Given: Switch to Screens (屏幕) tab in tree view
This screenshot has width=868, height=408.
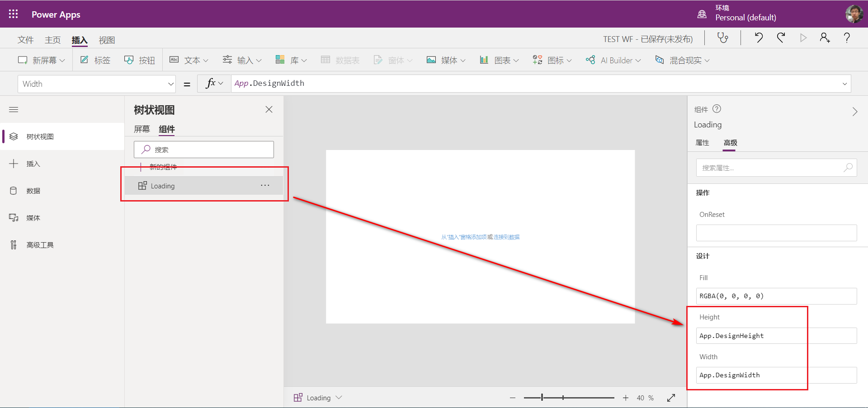Looking at the screenshot, I should [x=142, y=129].
